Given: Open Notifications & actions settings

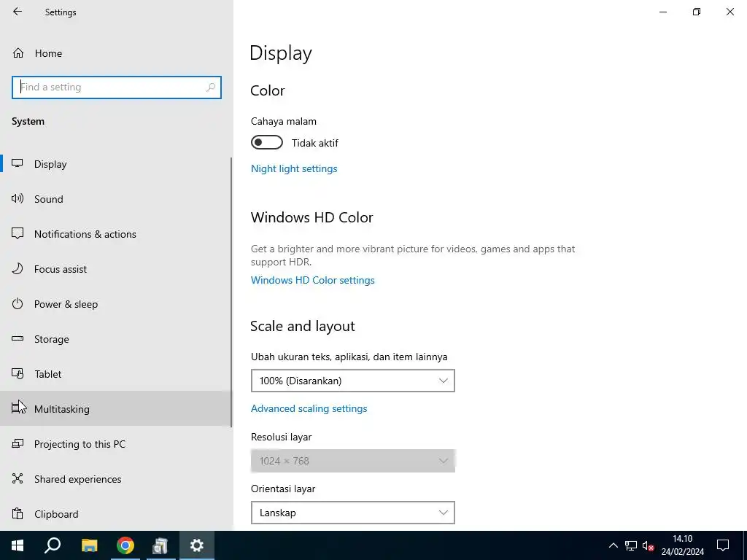Looking at the screenshot, I should (x=115, y=234).
